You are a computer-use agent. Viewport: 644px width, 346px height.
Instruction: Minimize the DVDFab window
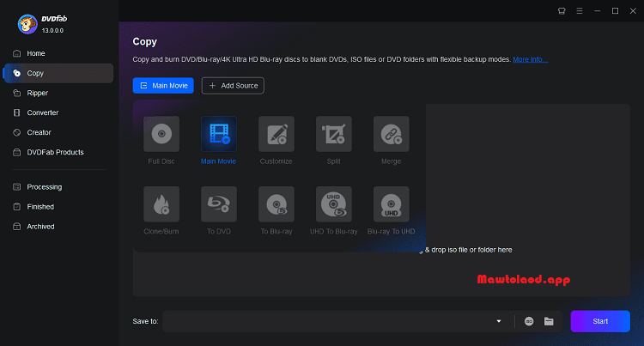[x=597, y=11]
